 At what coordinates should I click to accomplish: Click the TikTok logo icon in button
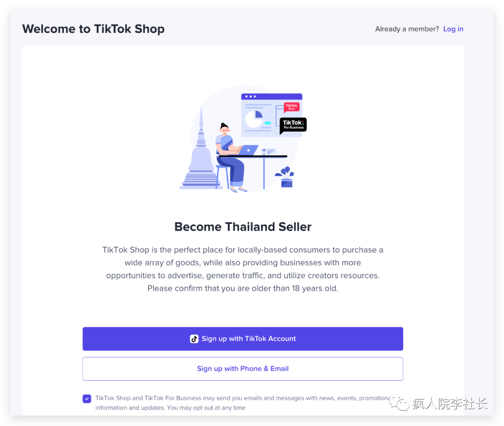pyautogui.click(x=194, y=339)
